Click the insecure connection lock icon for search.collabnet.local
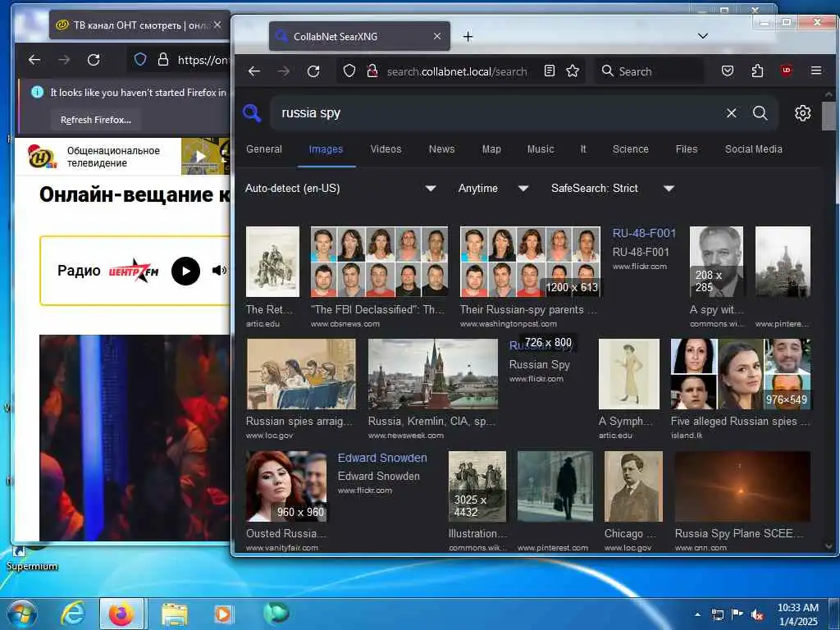The height and width of the screenshot is (630, 840). point(372,71)
